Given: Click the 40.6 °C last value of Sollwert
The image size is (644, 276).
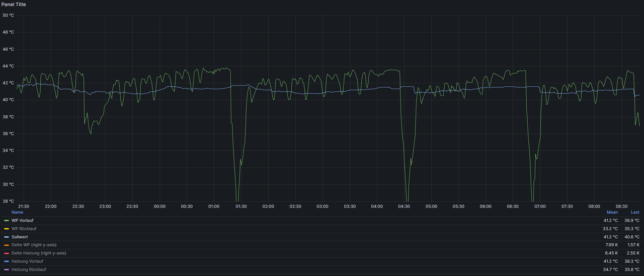Looking at the screenshot, I should pos(632,237).
